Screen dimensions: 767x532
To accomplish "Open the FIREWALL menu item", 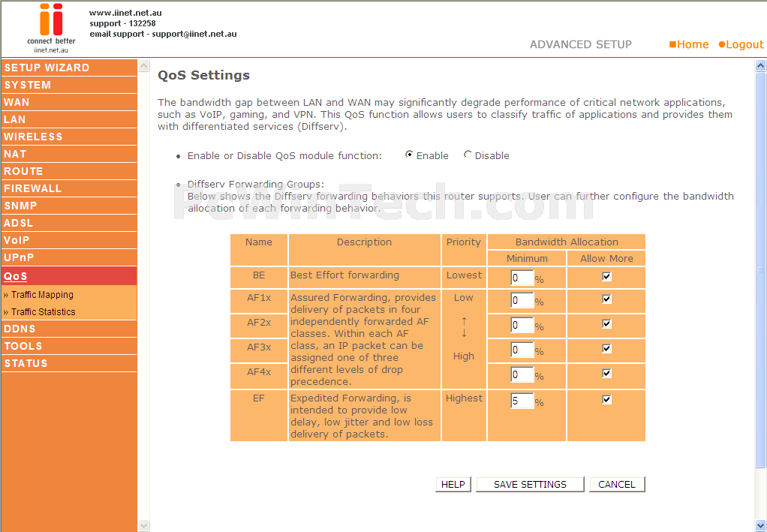I will pyautogui.click(x=69, y=188).
